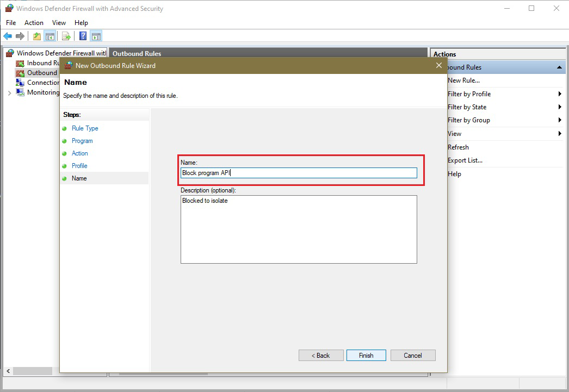The width and height of the screenshot is (569, 392).
Task: Toggle the Show/Hide Action Pane icon
Action: pos(96,36)
